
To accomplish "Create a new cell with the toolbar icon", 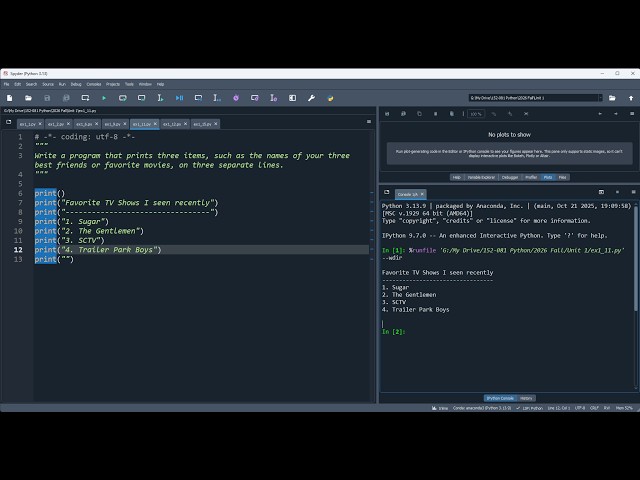I will coord(85,98).
